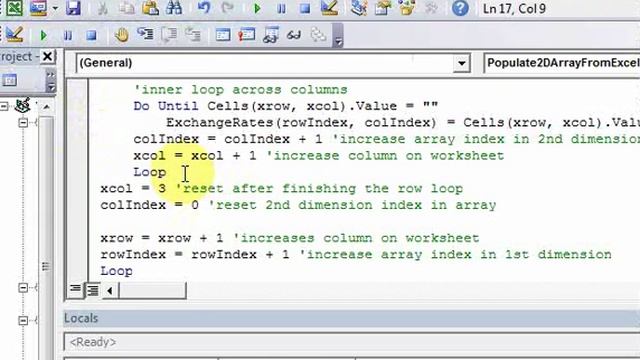
Task: Click the Step Into icon
Action: point(145,35)
